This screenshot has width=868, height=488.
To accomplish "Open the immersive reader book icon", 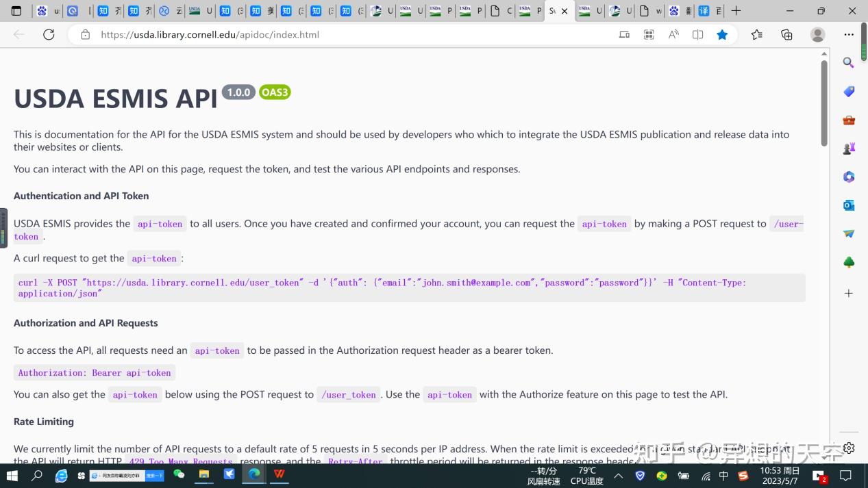I will pos(697,34).
